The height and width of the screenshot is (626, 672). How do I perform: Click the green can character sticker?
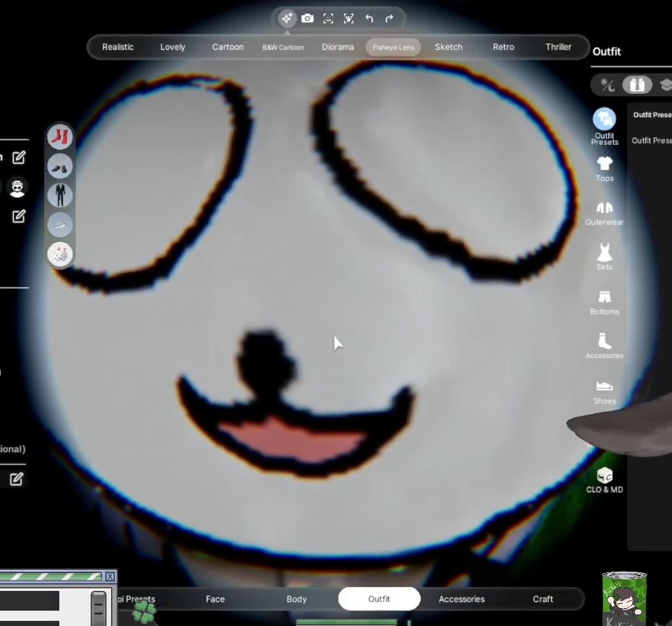point(624,599)
